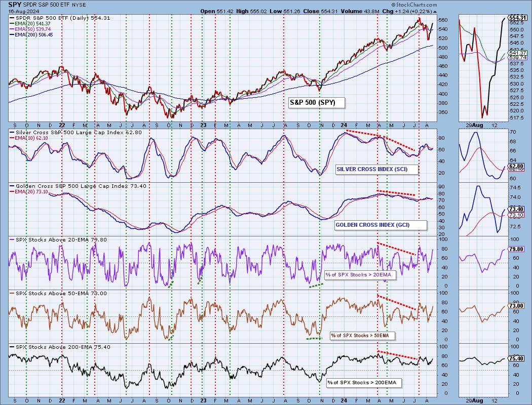The width and height of the screenshot is (532, 405).
Task: Click SPX Stocks Above 20-EMA 79.80 legend
Action: pos(59,239)
